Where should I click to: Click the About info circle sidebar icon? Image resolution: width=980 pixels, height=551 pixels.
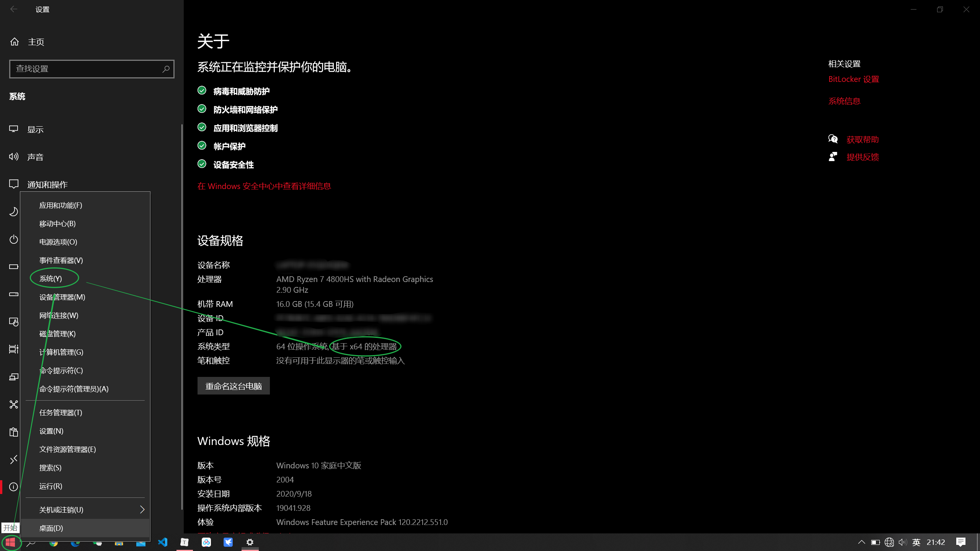13,487
